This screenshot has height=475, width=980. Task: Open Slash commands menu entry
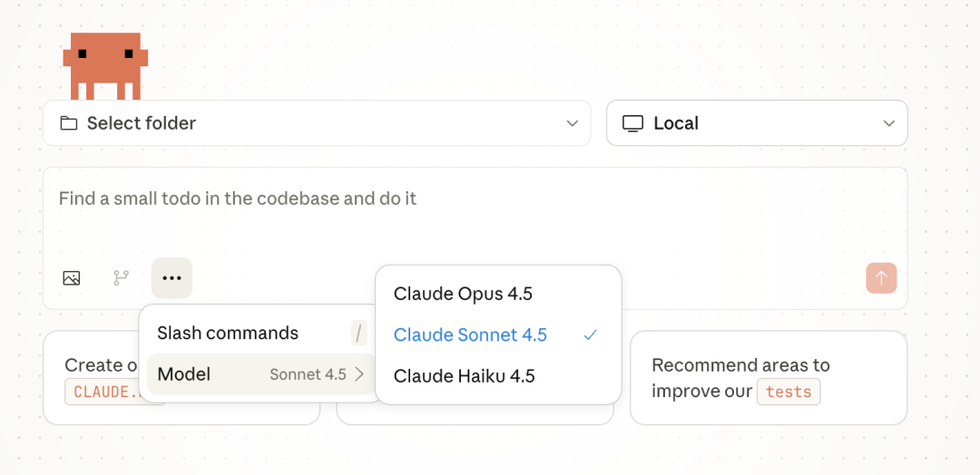228,334
